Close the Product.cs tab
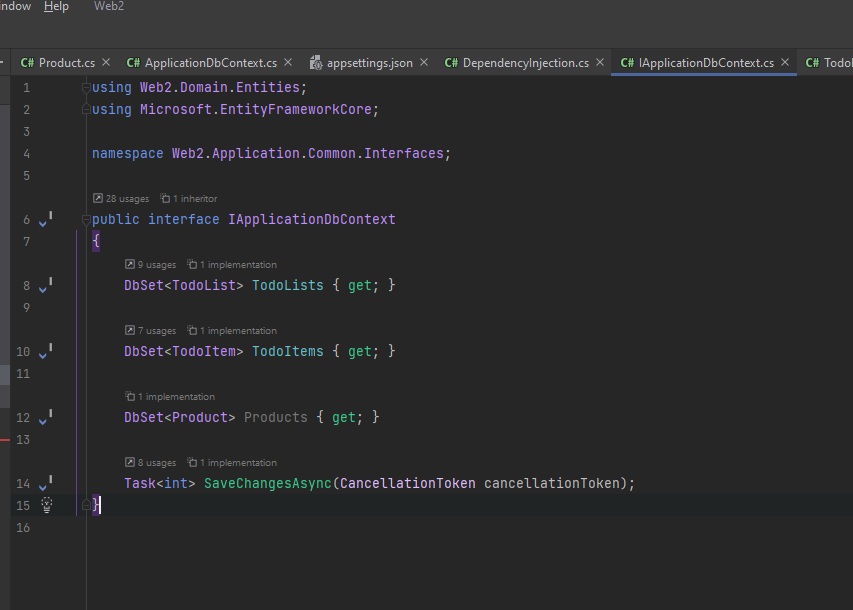This screenshot has height=610, width=853. click(106, 63)
